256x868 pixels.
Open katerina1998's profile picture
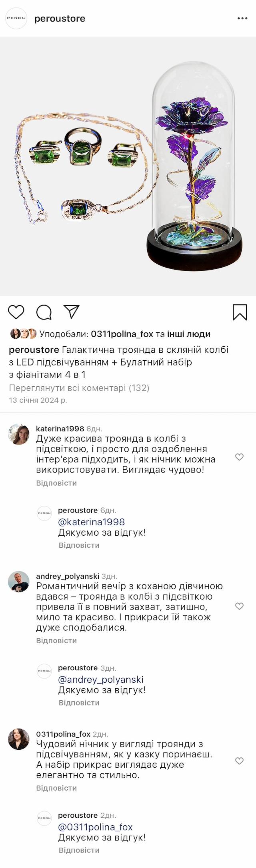tap(19, 434)
